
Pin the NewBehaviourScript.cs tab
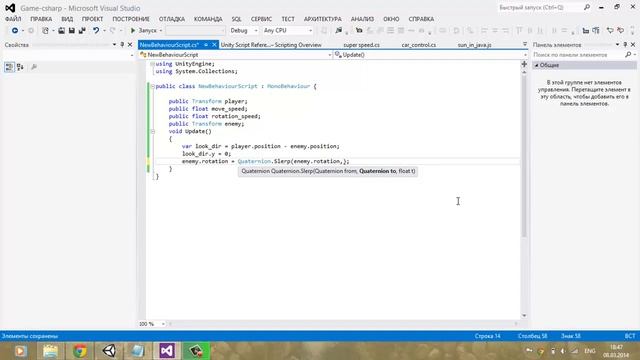point(206,45)
